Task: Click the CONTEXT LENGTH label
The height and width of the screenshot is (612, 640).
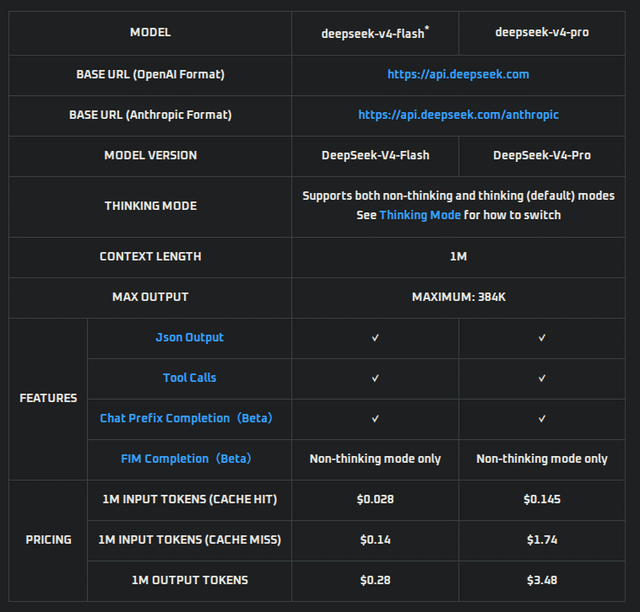Action: pyautogui.click(x=150, y=256)
